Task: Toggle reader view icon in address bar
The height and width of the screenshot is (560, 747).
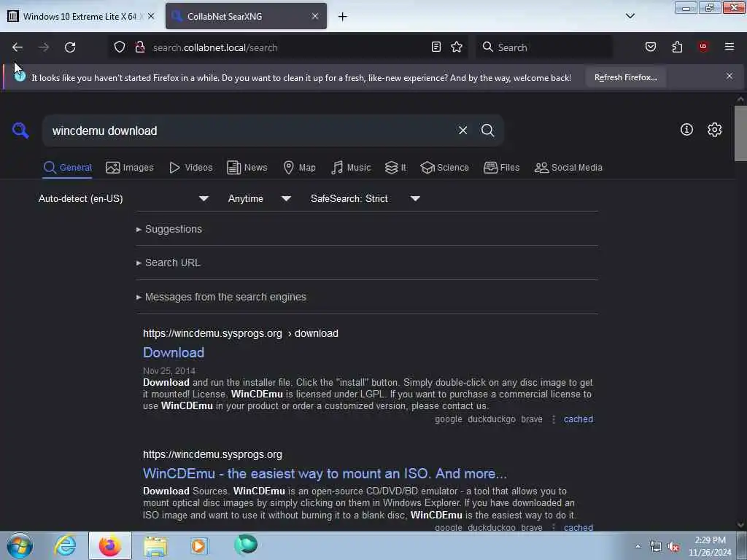Action: coord(436,47)
